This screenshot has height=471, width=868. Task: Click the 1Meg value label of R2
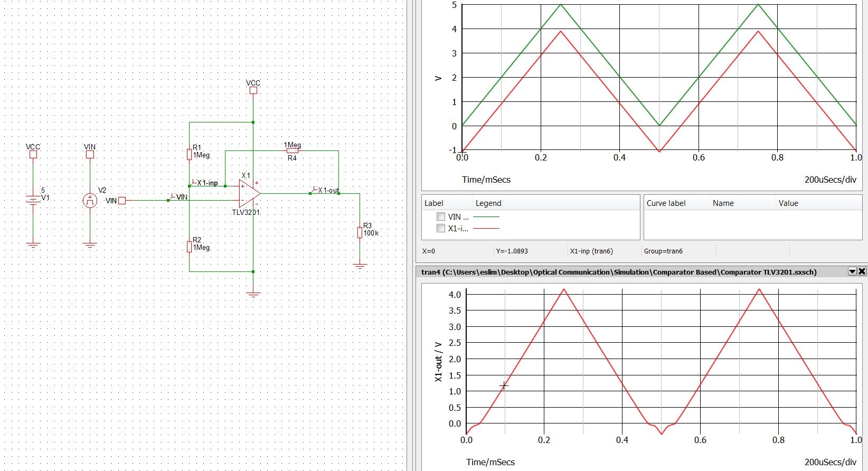[x=202, y=247]
